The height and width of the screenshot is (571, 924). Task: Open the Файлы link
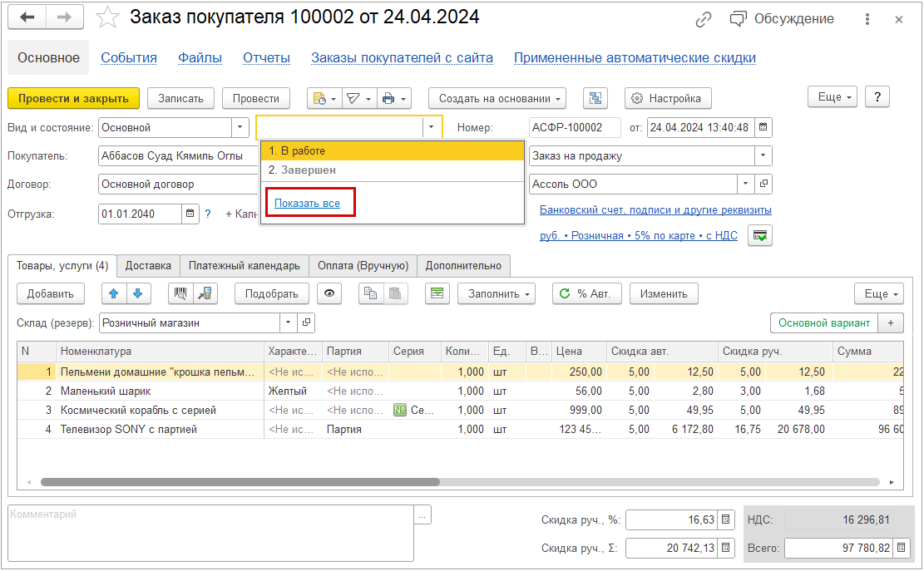pyautogui.click(x=200, y=57)
